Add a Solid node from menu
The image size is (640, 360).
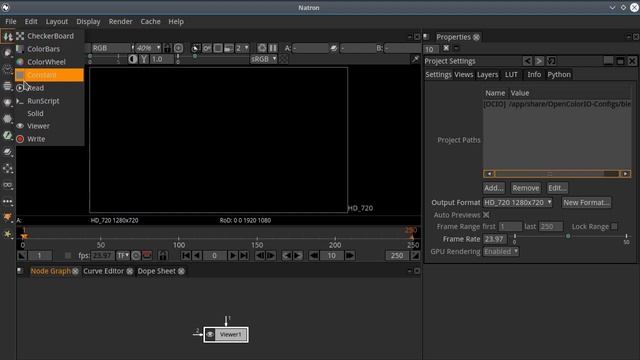[49, 113]
